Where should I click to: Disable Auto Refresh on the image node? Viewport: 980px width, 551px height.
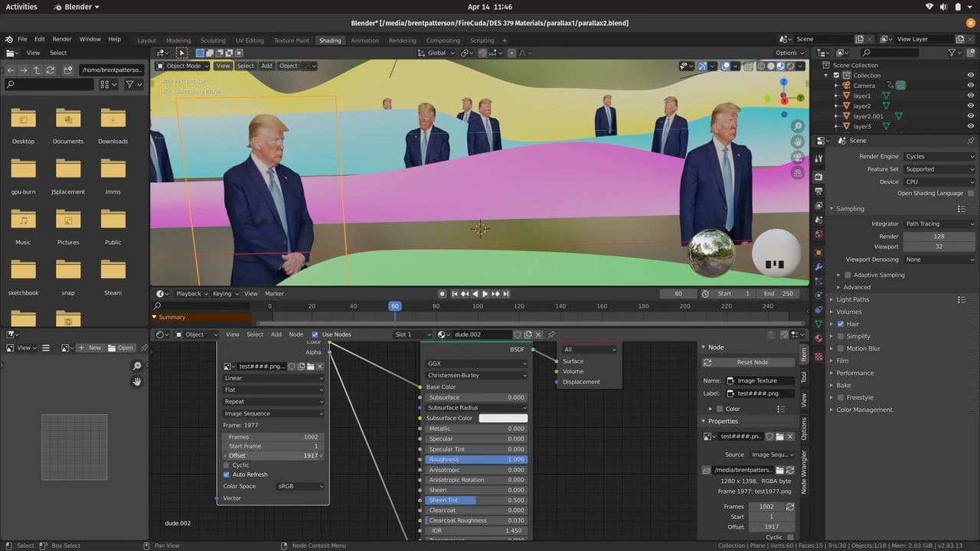(x=226, y=474)
